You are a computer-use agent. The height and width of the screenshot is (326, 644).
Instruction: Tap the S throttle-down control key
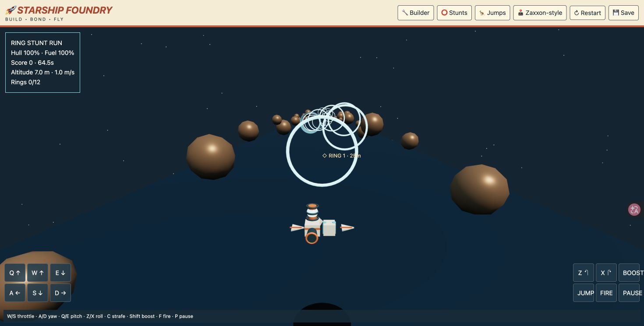tap(38, 293)
